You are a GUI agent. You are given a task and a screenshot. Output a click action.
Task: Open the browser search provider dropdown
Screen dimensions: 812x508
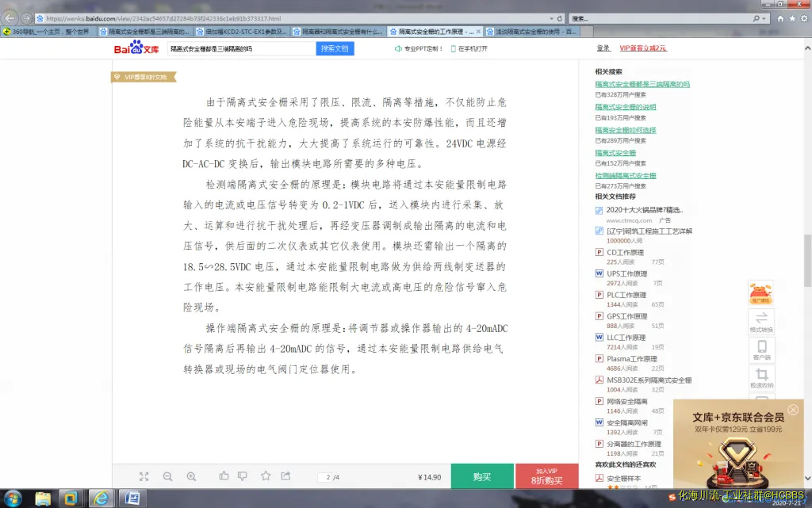(764, 18)
